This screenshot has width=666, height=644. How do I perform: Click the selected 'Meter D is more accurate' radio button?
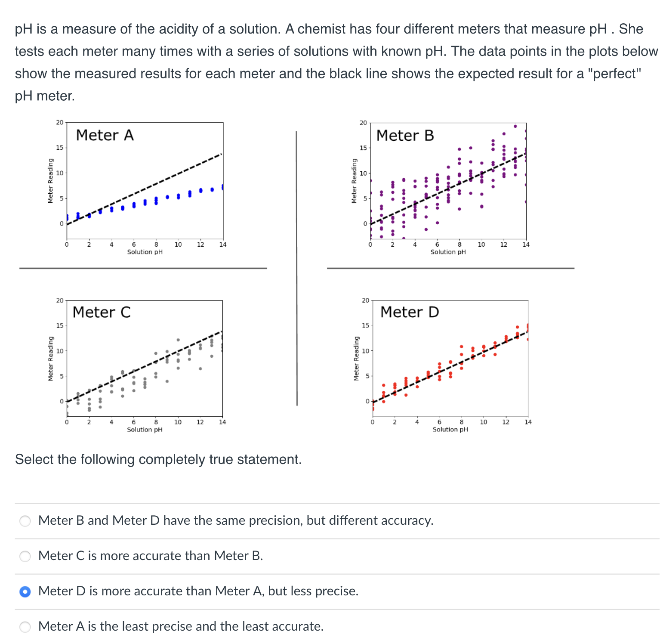(x=25, y=591)
